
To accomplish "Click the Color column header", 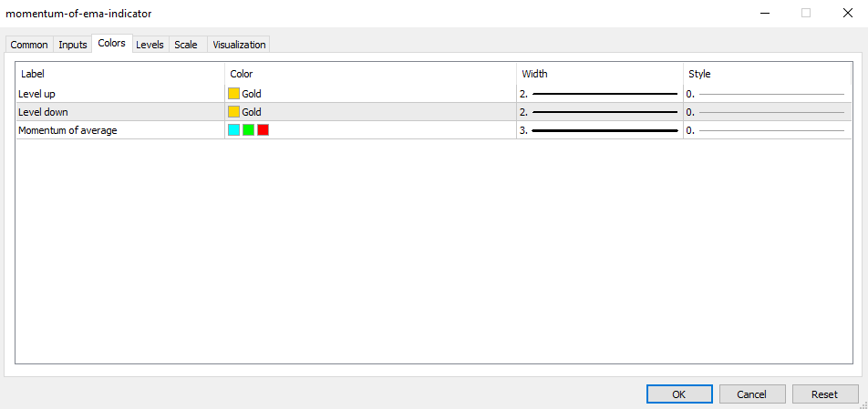I will 371,74.
